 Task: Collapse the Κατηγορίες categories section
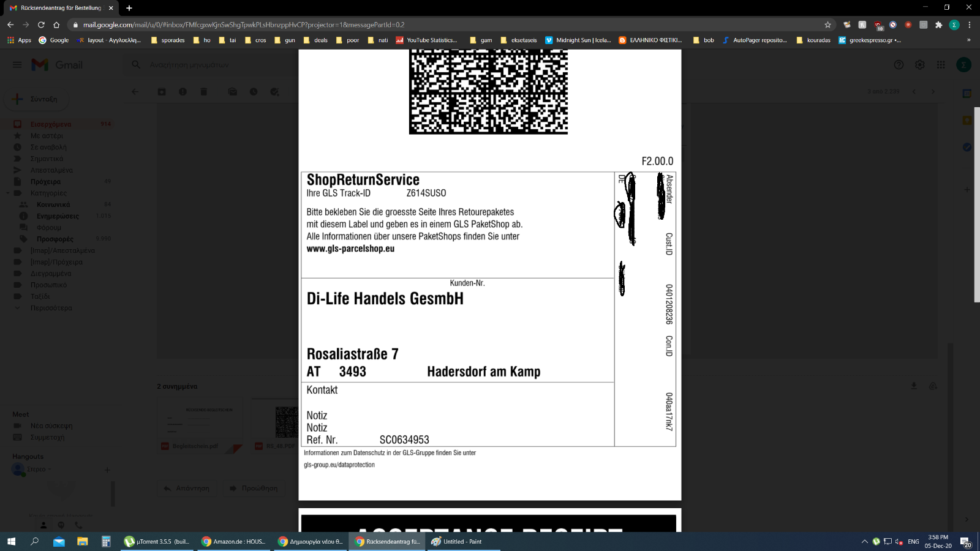[x=8, y=193]
